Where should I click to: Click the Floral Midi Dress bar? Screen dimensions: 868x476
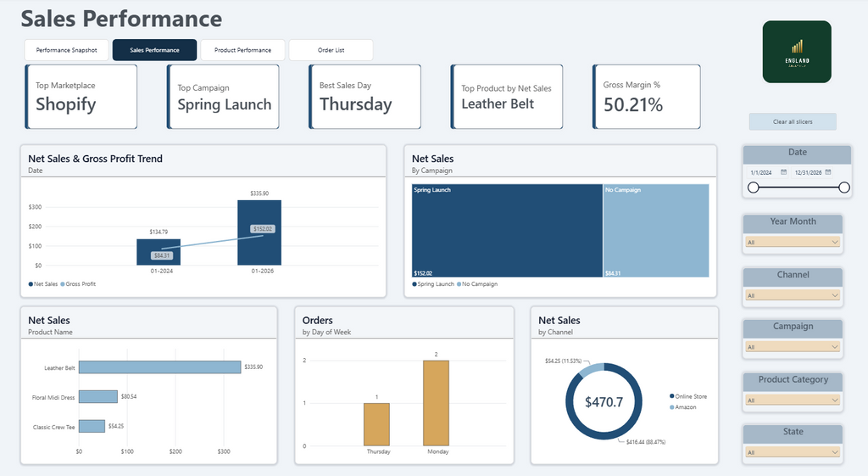(98, 397)
